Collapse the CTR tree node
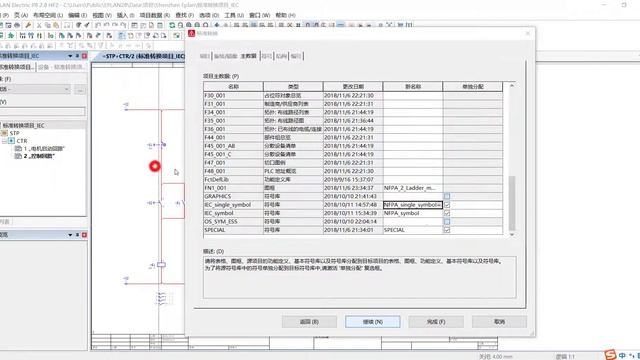640x360 pixels. pos(4,141)
